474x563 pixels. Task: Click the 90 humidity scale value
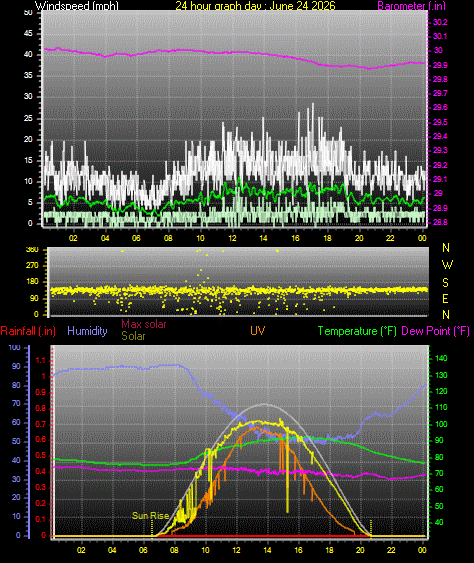pyautogui.click(x=16, y=366)
